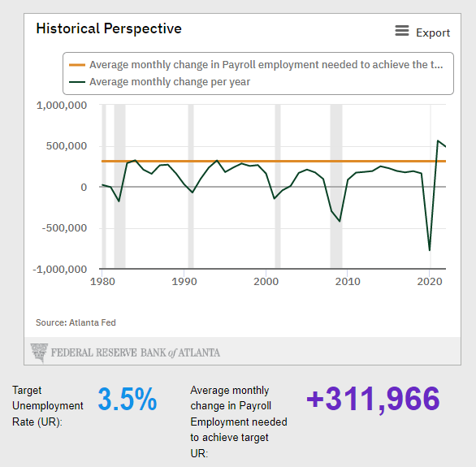The image size is (476, 467).
Task: Click the 3.5% target unemployment rate value
Action: pos(128,399)
